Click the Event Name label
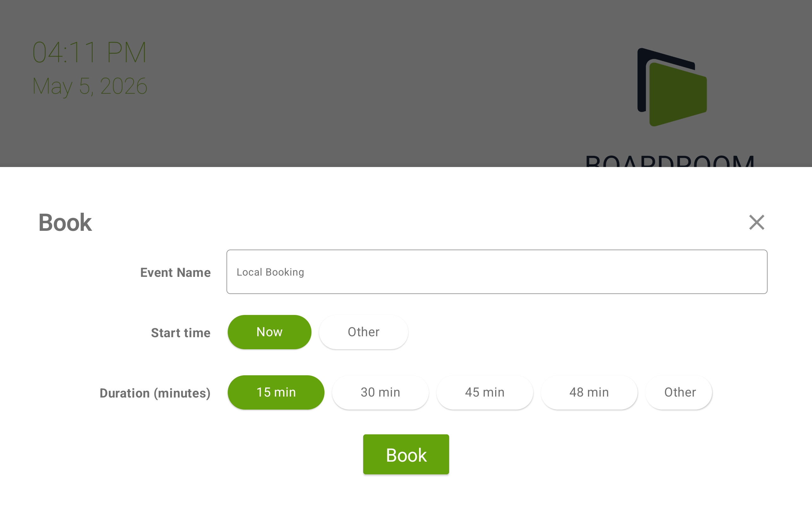 pos(175,272)
